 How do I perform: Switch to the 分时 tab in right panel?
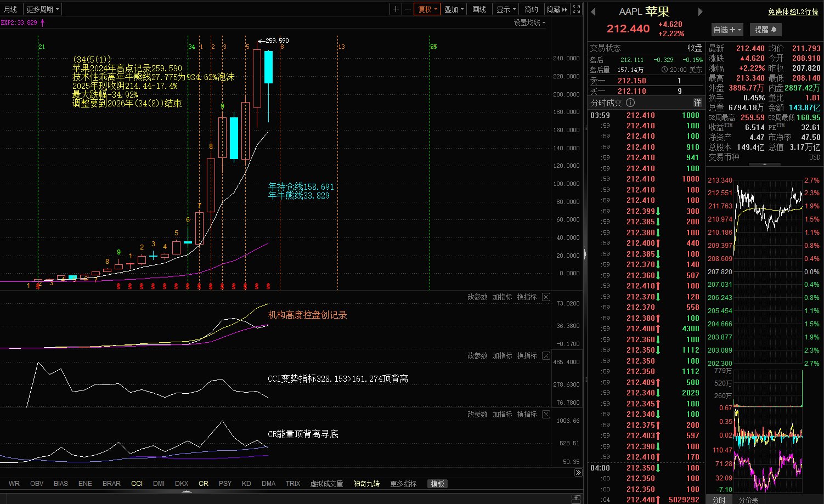point(719,500)
